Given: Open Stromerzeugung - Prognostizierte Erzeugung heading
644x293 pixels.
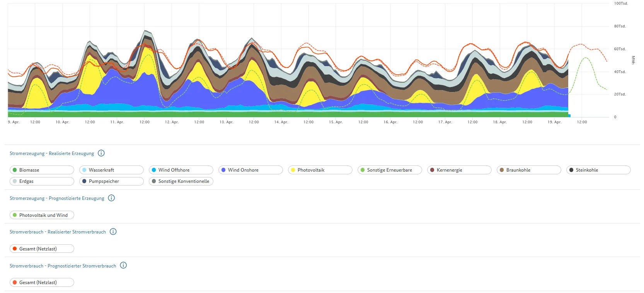Looking at the screenshot, I should (57, 198).
